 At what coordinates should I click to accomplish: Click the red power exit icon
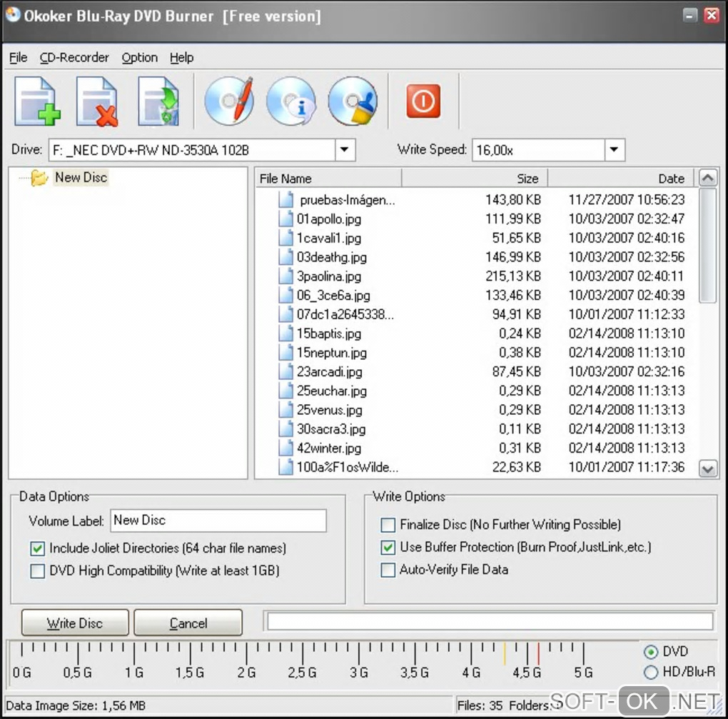[423, 101]
